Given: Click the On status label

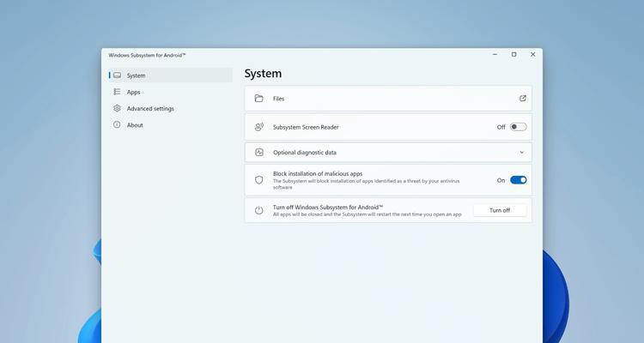Looking at the screenshot, I should click(501, 181).
